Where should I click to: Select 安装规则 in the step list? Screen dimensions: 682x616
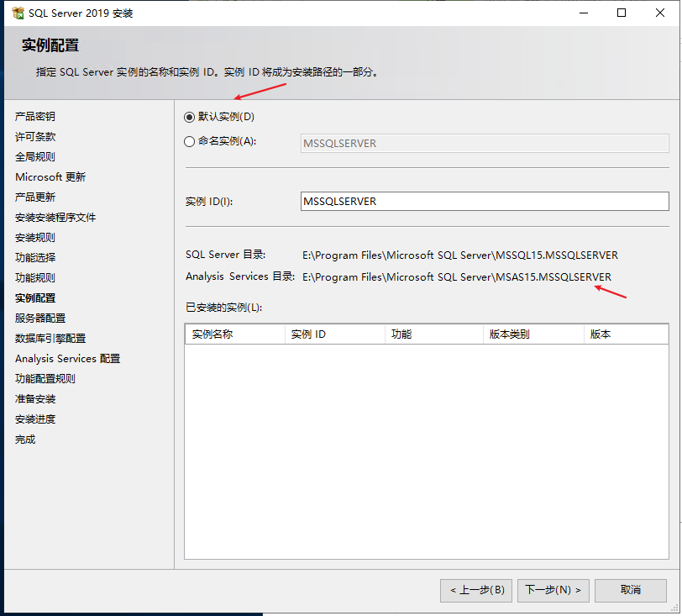point(34,238)
